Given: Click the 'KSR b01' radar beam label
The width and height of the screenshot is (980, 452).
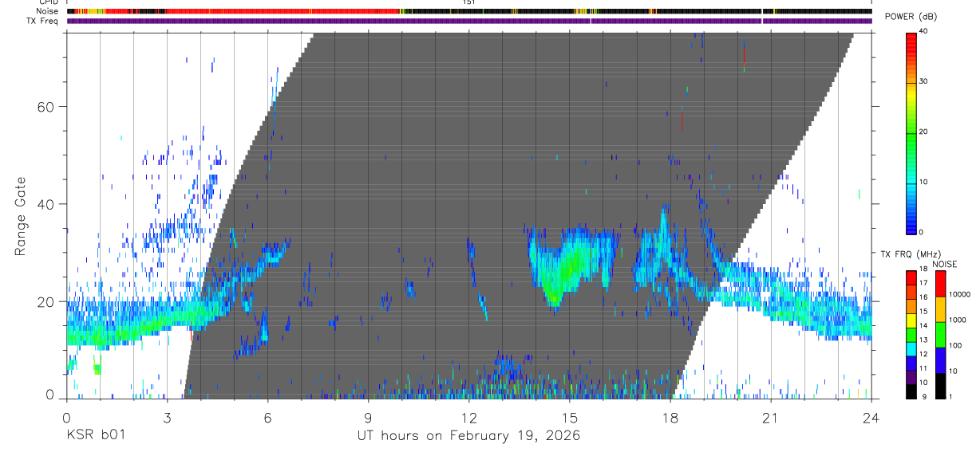Looking at the screenshot, I should 95,436.
